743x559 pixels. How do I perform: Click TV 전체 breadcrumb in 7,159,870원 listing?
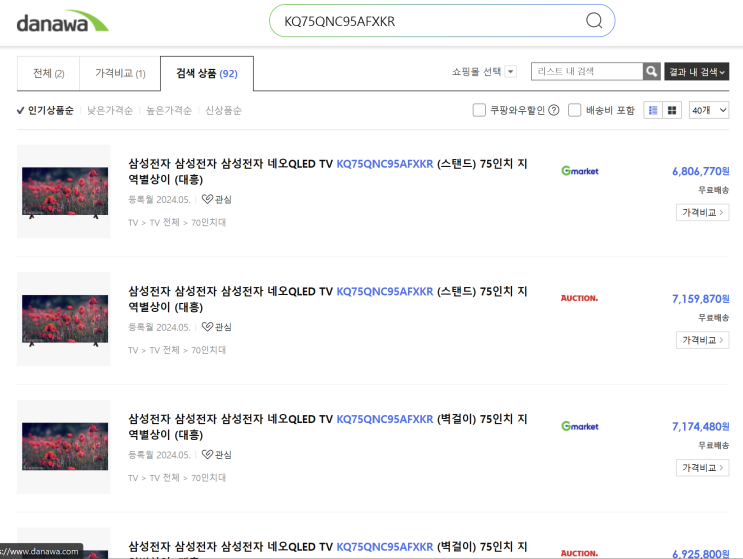point(164,350)
